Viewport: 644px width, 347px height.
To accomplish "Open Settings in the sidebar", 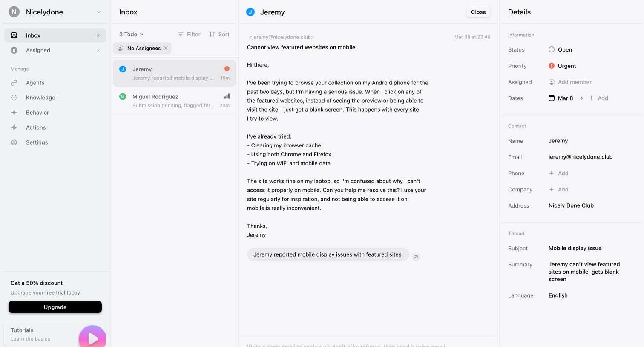I will (x=55, y=142).
